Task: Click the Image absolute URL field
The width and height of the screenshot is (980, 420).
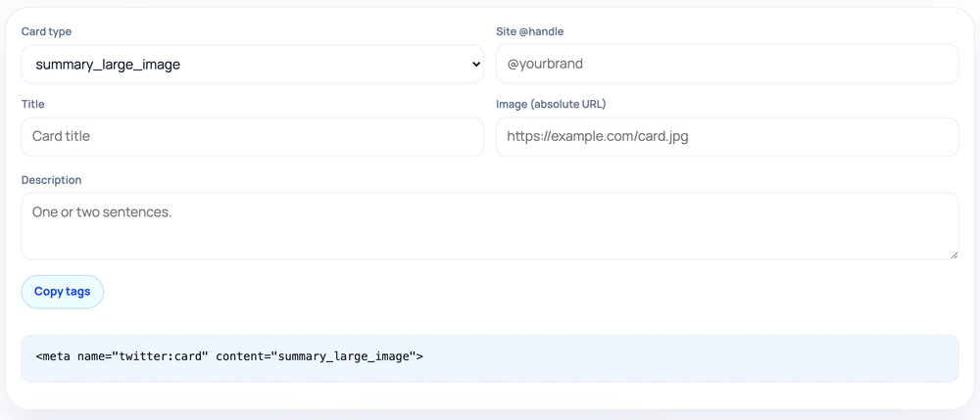Action: (x=727, y=137)
